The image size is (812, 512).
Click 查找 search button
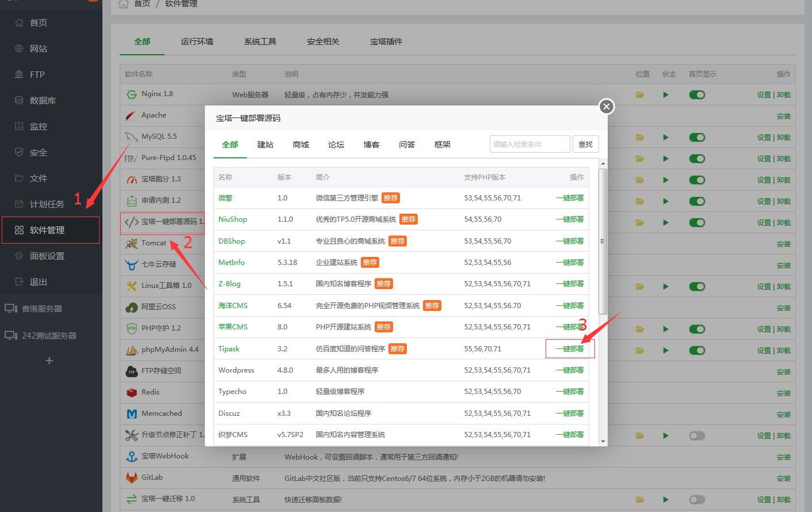[x=586, y=144]
